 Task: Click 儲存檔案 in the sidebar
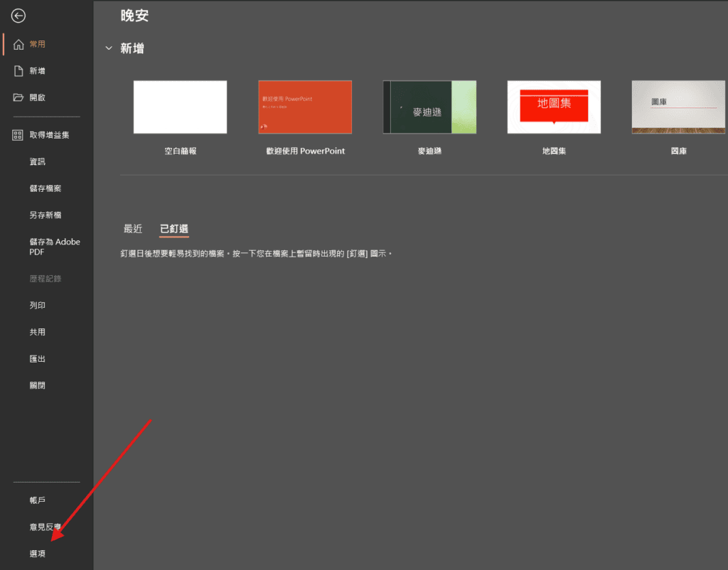pyautogui.click(x=45, y=188)
